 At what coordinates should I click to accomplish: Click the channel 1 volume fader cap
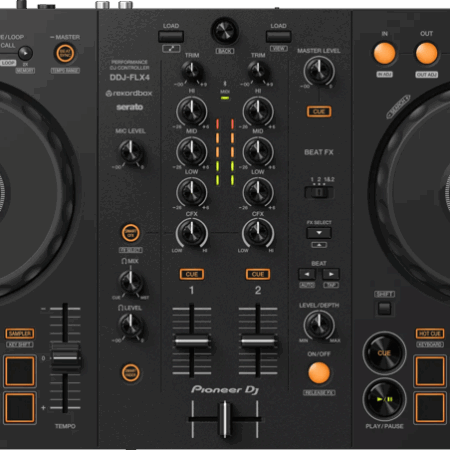coord(192,341)
